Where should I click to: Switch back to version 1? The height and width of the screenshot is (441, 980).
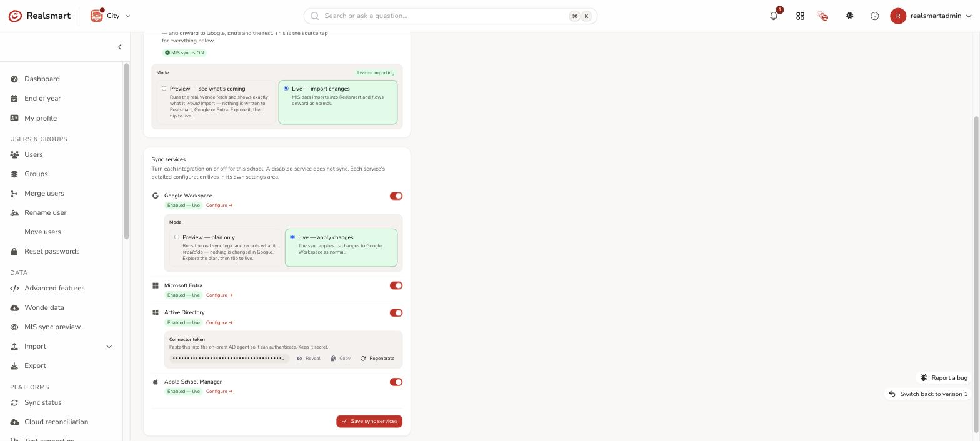928,394
